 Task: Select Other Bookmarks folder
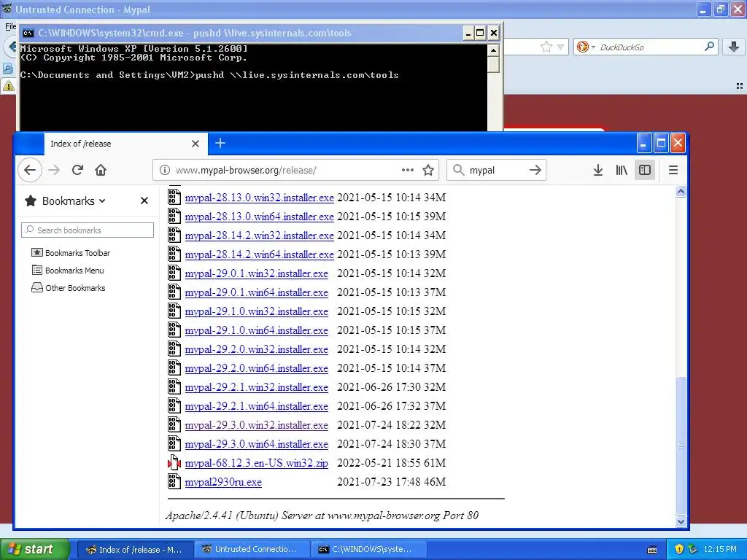point(68,288)
